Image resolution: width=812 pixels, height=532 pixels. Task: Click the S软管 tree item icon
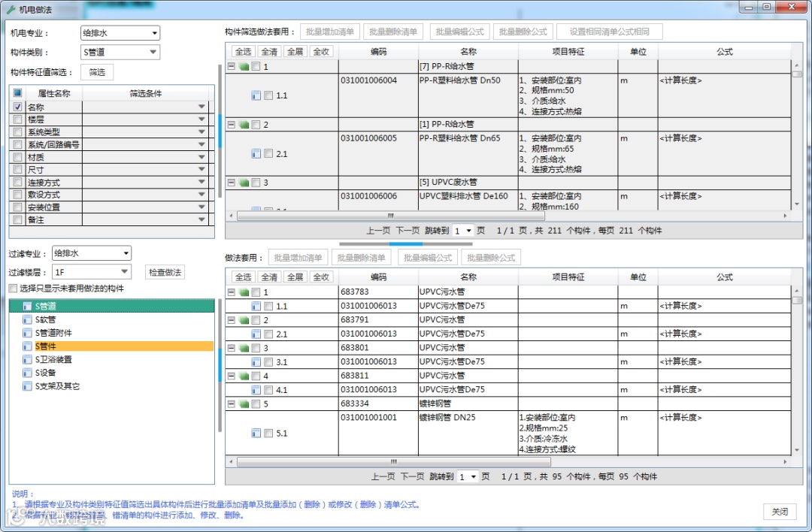click(x=27, y=319)
